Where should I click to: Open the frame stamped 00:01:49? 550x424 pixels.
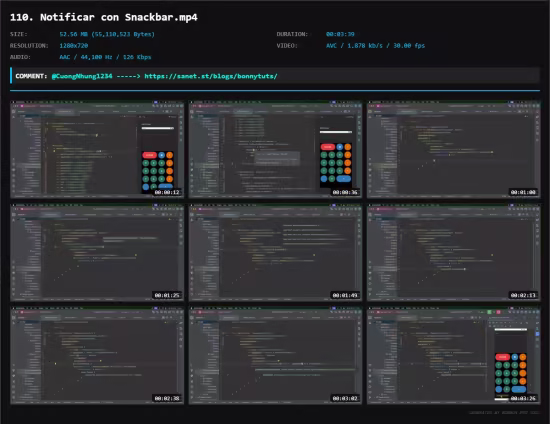pos(275,252)
